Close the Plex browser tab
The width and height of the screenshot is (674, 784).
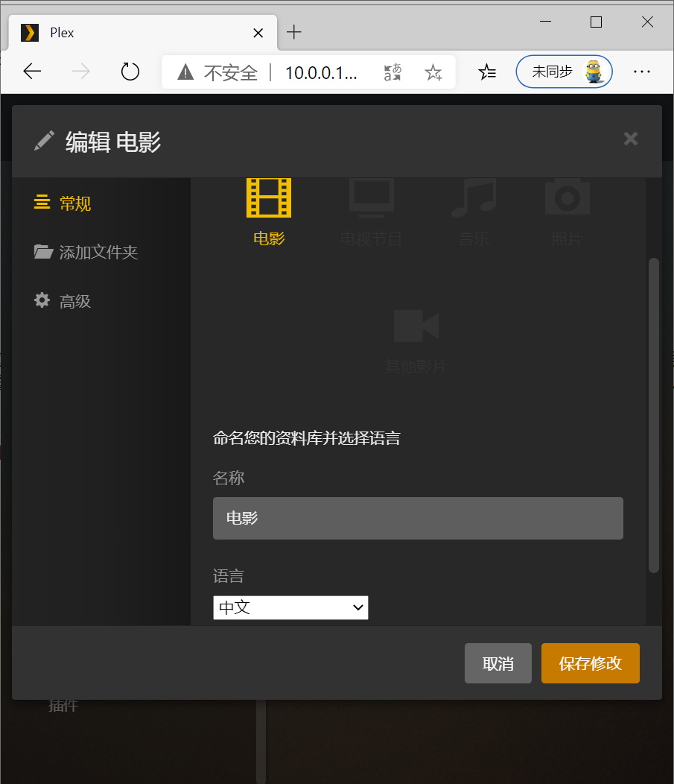(258, 33)
